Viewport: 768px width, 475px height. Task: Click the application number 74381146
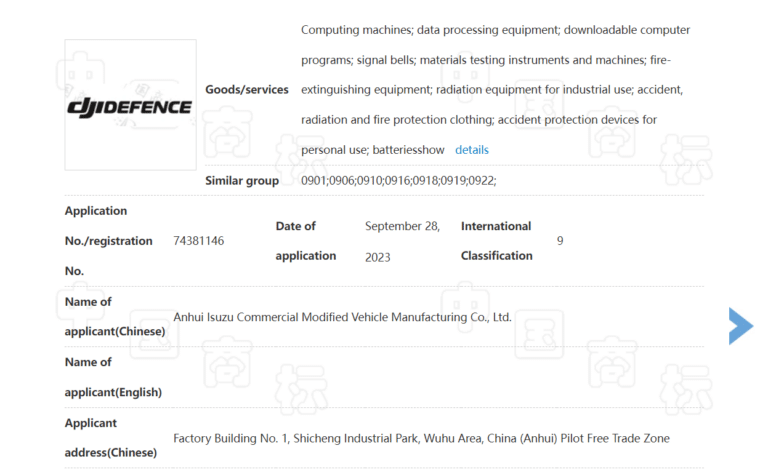pos(198,241)
